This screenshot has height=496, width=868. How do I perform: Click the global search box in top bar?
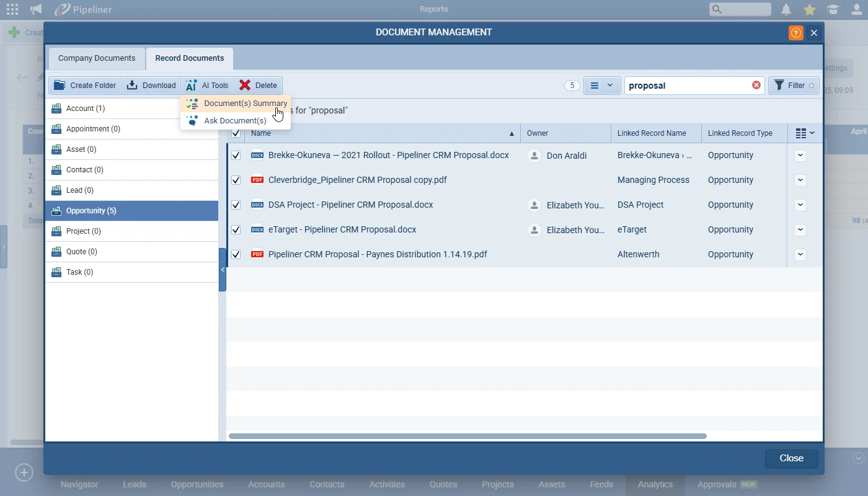740,9
